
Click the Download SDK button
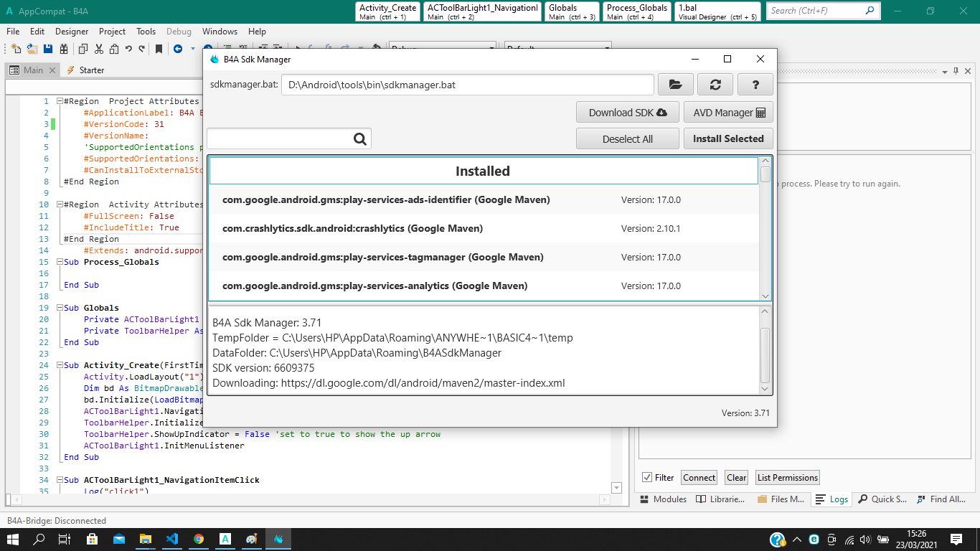click(627, 112)
